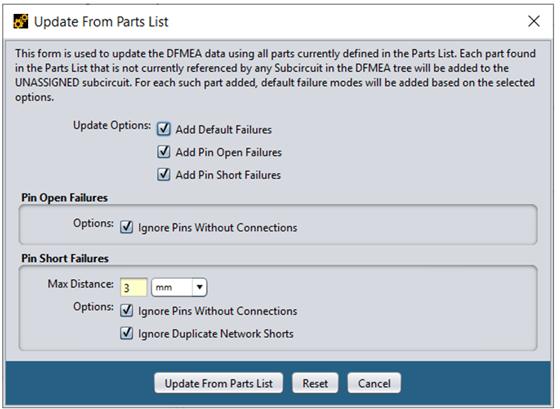Uncheck Add Default Failures option
Viewport: 560px width, 409px height.
point(164,129)
